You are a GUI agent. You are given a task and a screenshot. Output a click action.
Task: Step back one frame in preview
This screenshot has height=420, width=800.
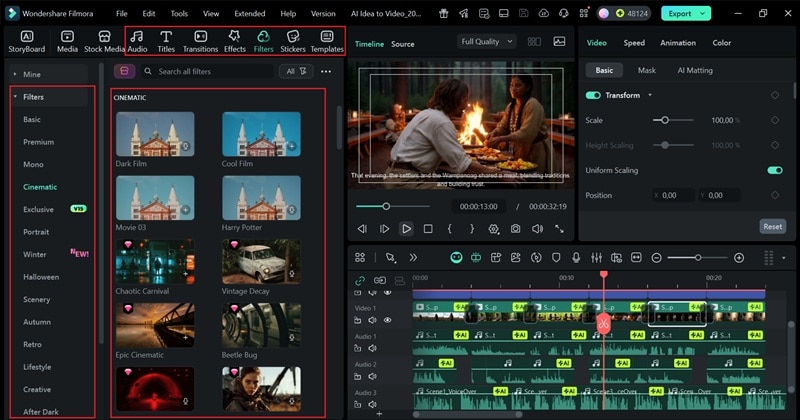pyautogui.click(x=362, y=229)
